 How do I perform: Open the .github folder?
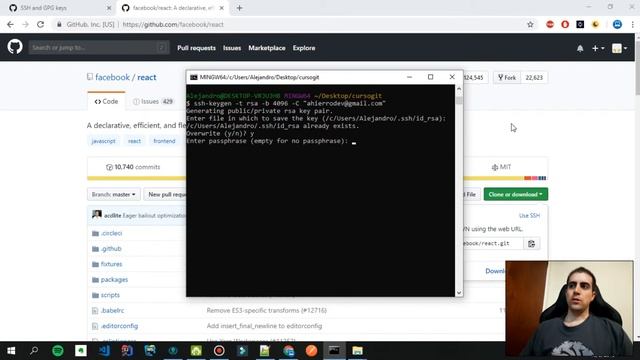pos(111,249)
